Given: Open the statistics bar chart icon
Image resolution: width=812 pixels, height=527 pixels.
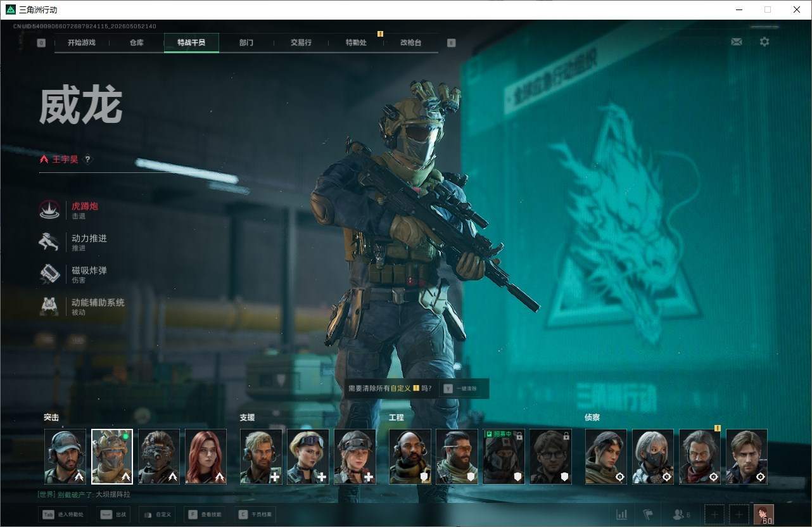Looking at the screenshot, I should click(622, 514).
